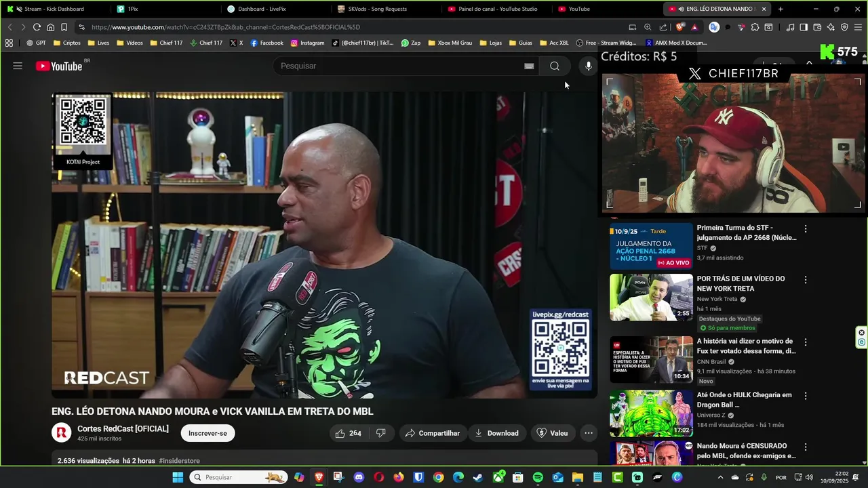Open the STF live julgamento video thumbnail
This screenshot has width=868, height=488.
pyautogui.click(x=651, y=245)
